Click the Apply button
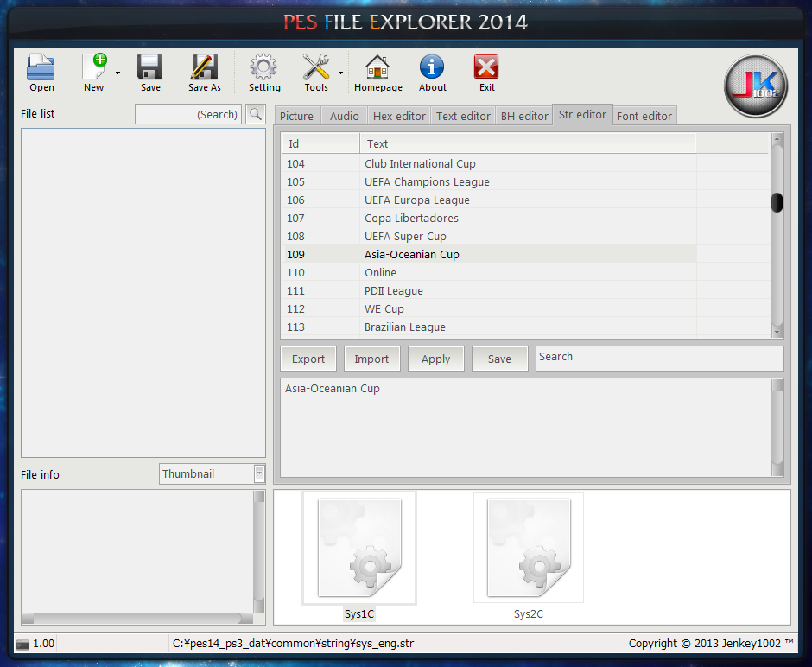The height and width of the screenshot is (667, 812). tap(435, 359)
